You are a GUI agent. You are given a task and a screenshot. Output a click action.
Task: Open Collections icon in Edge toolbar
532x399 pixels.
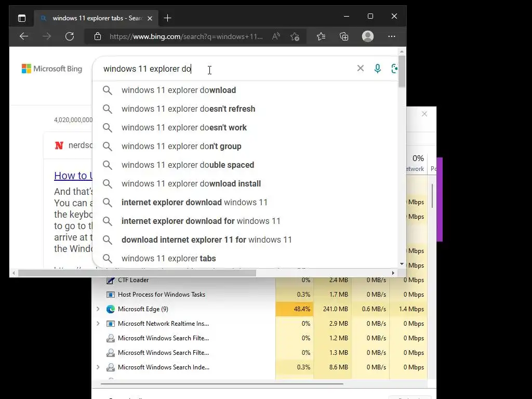(x=344, y=36)
